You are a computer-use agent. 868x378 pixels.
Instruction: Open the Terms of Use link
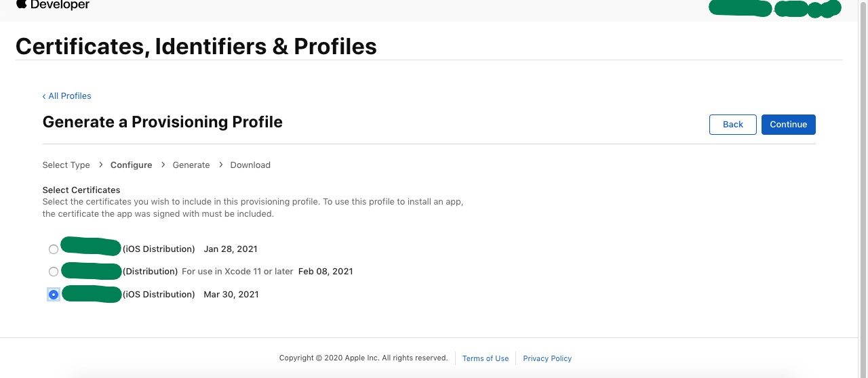click(x=486, y=358)
